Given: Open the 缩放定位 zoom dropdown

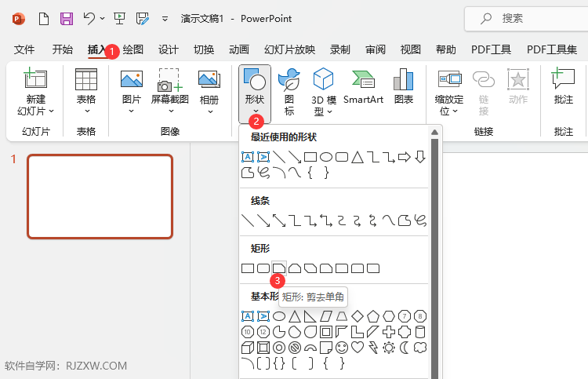Looking at the screenshot, I should click(455, 111).
